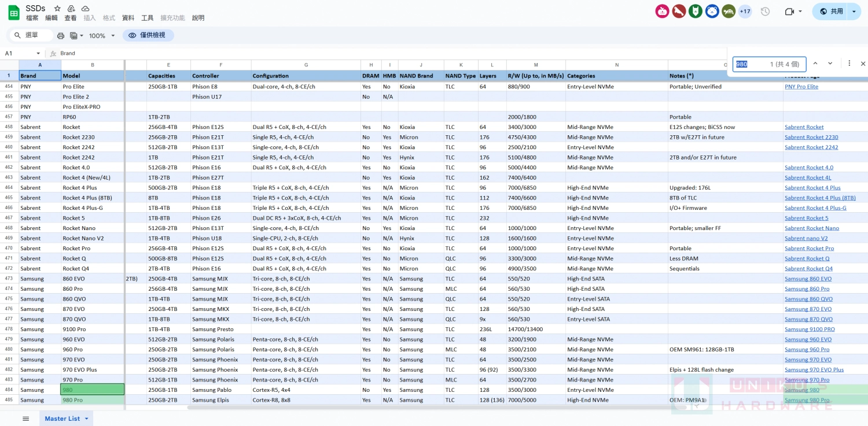The image size is (868, 426).
Task: Open the 工具 menu
Action: 148,18
